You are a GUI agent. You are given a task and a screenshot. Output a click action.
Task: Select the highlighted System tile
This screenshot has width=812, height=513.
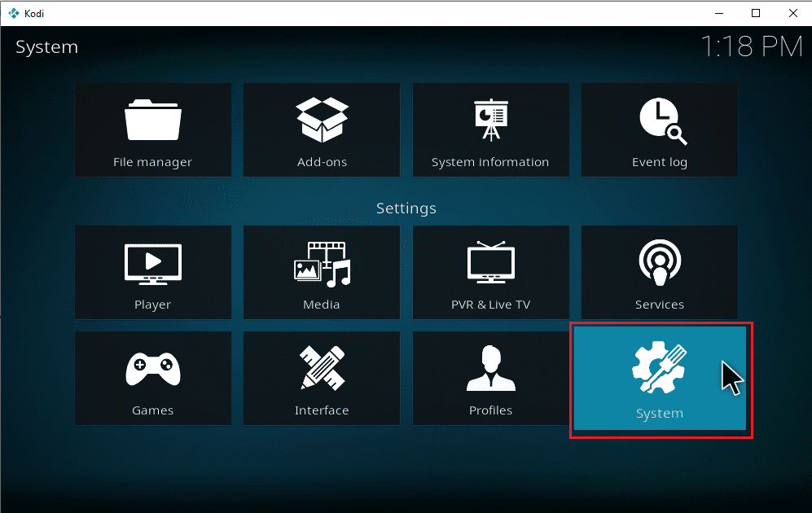[659, 378]
